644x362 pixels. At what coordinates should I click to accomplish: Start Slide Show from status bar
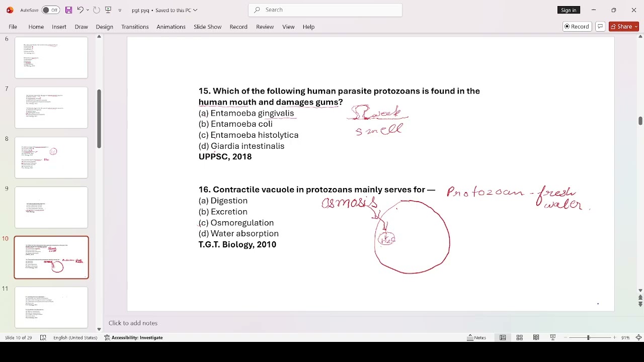(552, 337)
